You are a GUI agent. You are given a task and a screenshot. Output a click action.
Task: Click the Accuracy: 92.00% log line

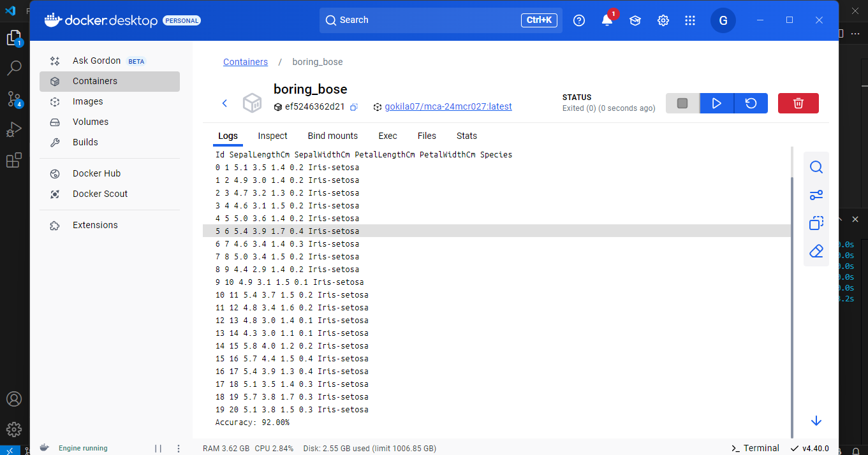253,422
